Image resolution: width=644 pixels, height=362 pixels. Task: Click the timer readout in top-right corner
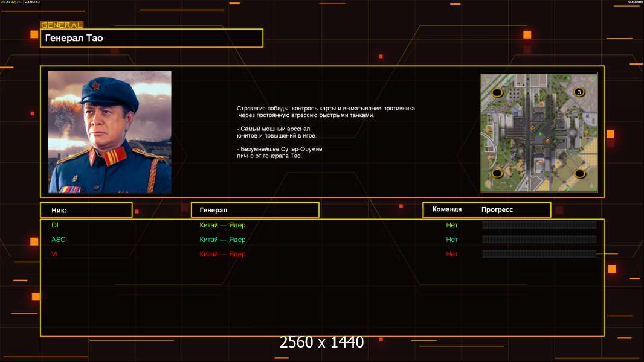coord(636,2)
